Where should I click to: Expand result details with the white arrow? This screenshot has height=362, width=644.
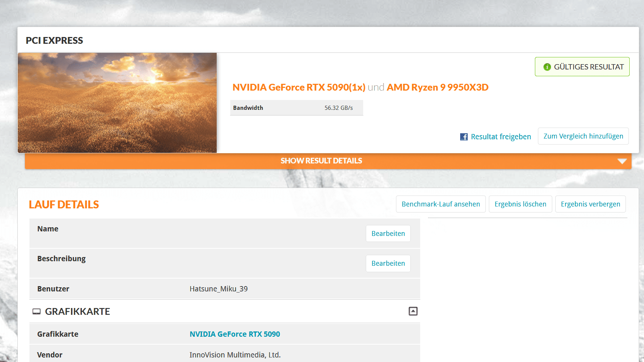622,161
